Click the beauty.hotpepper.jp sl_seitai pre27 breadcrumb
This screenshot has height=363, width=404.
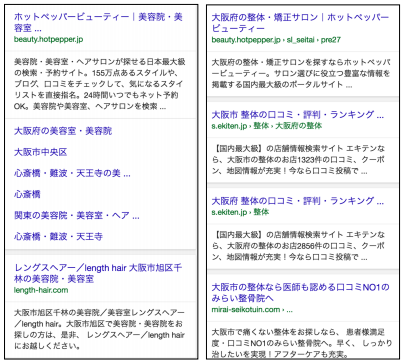click(x=276, y=40)
